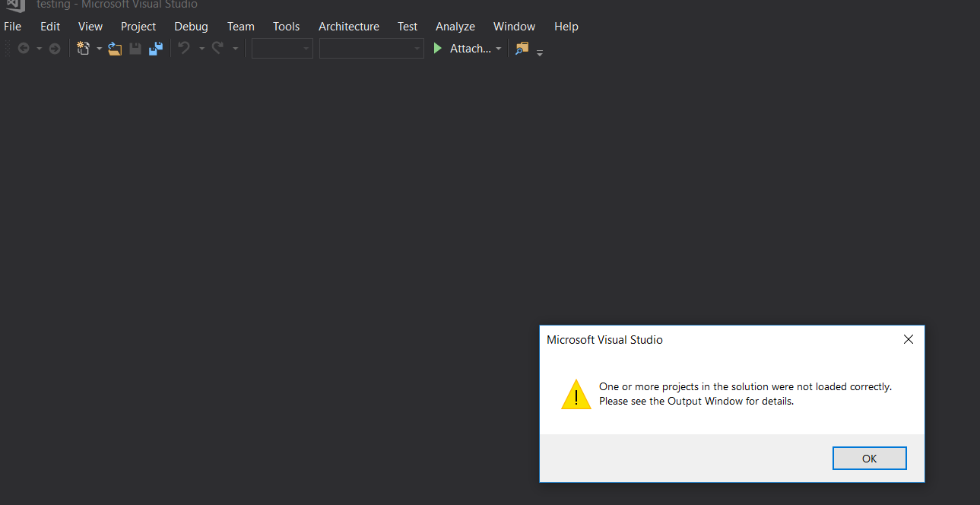Open the Architecture menu
Viewport: 980px width, 505px height.
point(348,27)
